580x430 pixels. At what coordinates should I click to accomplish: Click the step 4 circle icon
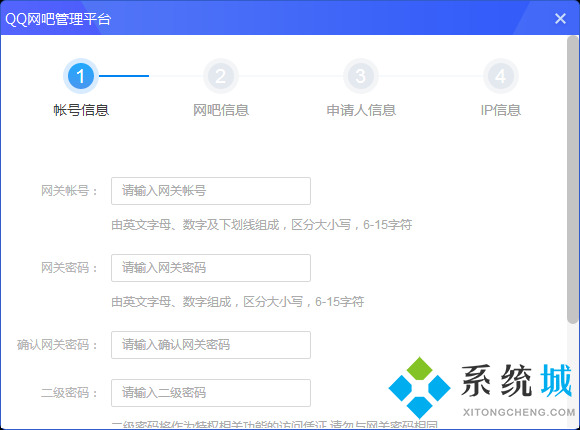500,76
